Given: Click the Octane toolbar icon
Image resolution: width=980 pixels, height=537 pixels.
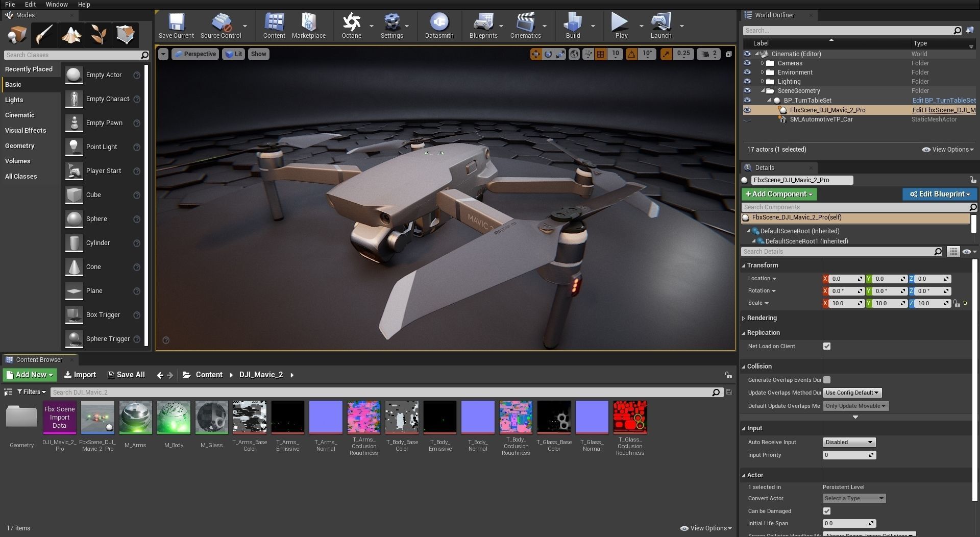Looking at the screenshot, I should tap(352, 26).
